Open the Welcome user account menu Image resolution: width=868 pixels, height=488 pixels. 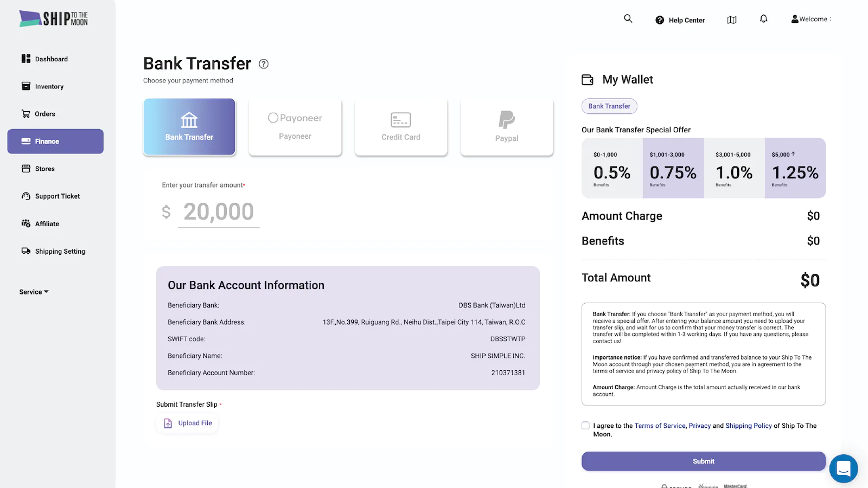pos(811,19)
